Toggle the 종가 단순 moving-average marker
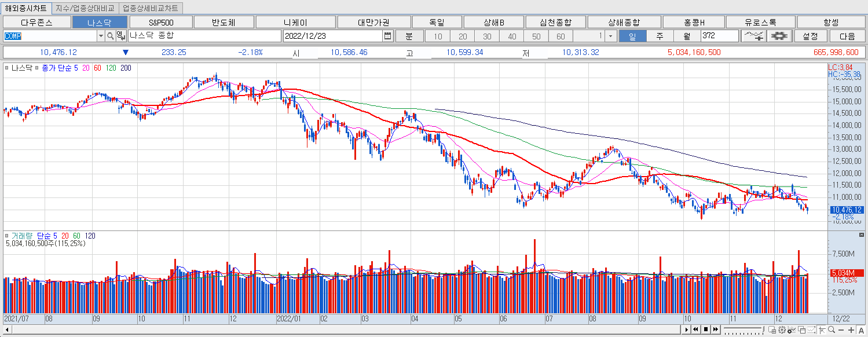 pos(38,68)
